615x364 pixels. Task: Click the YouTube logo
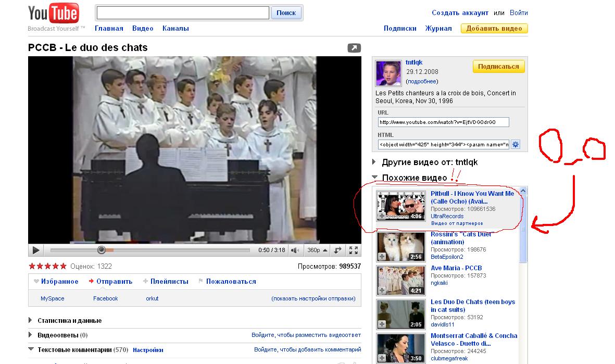pos(54,16)
